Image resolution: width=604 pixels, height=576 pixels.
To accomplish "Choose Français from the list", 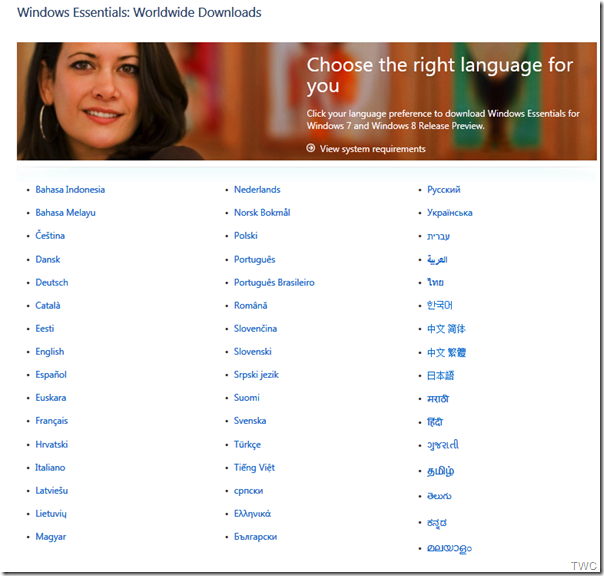I will (x=52, y=421).
